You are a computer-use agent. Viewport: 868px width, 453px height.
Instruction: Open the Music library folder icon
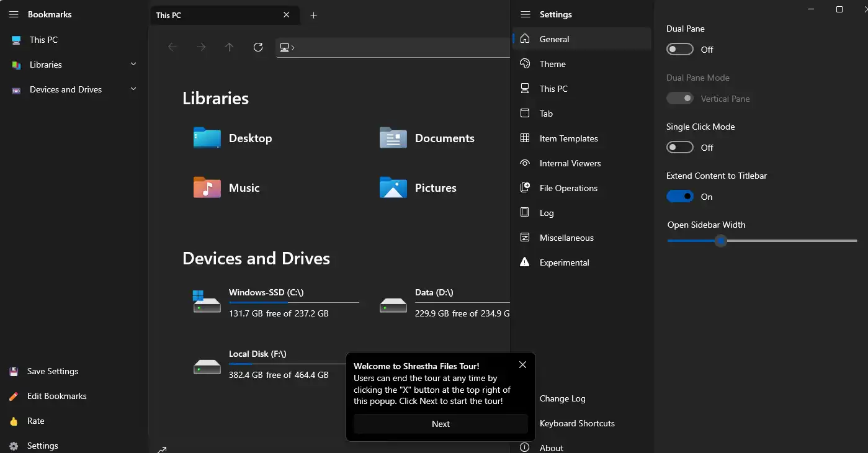[207, 187]
